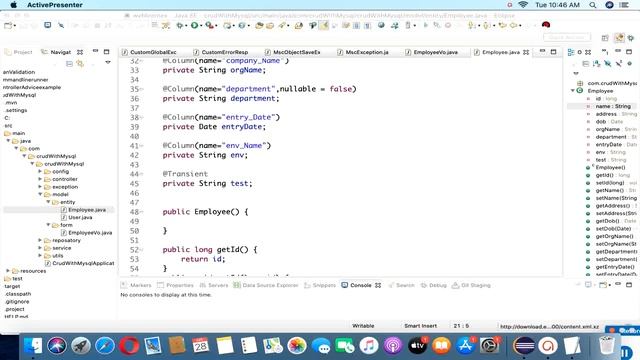Select the 'name : String' field in Outline
Screen dimensions: 640x360
click(x=613, y=106)
